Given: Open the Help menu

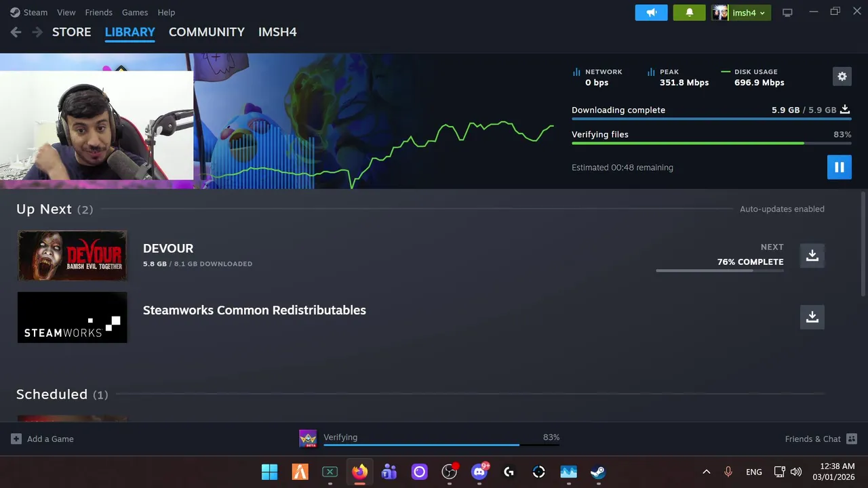Looking at the screenshot, I should point(166,12).
